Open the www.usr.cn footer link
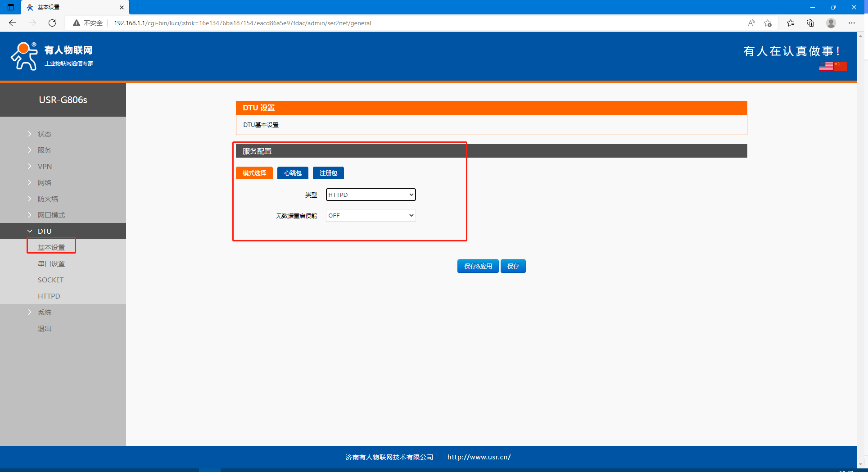Screen dimensions: 868x472 479,457
